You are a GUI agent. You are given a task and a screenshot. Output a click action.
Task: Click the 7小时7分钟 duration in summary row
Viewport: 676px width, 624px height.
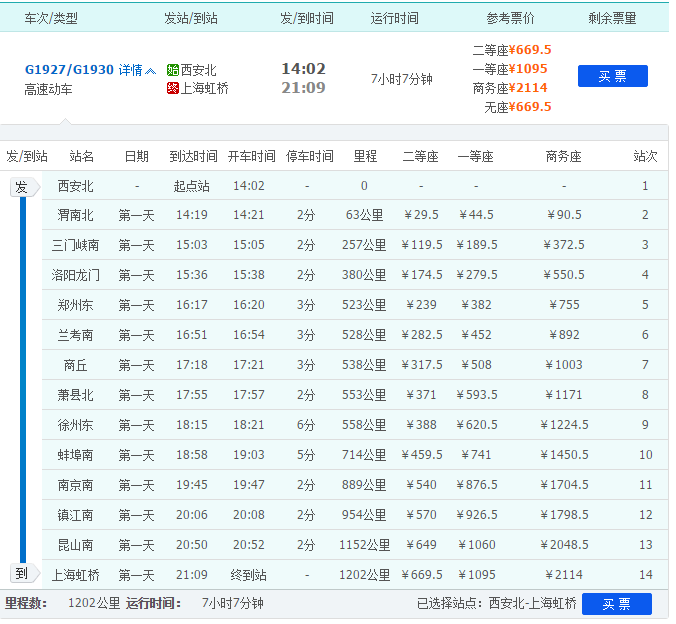point(401,79)
